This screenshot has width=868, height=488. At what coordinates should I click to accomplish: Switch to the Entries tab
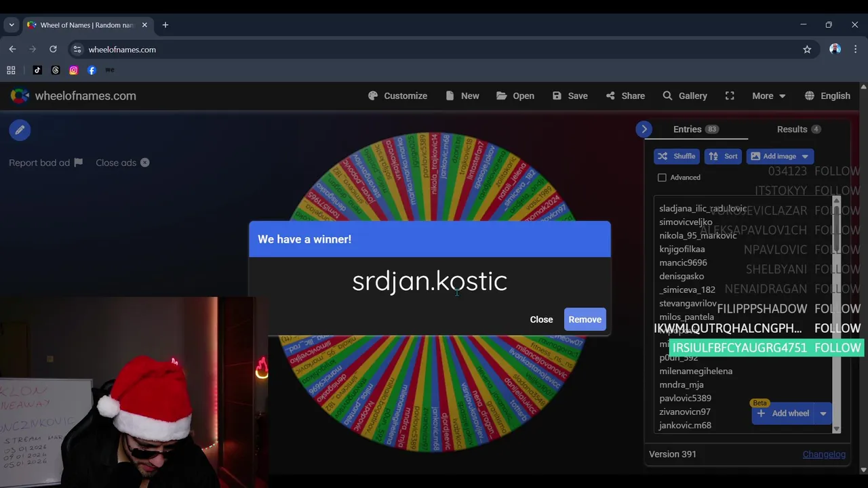coord(696,129)
